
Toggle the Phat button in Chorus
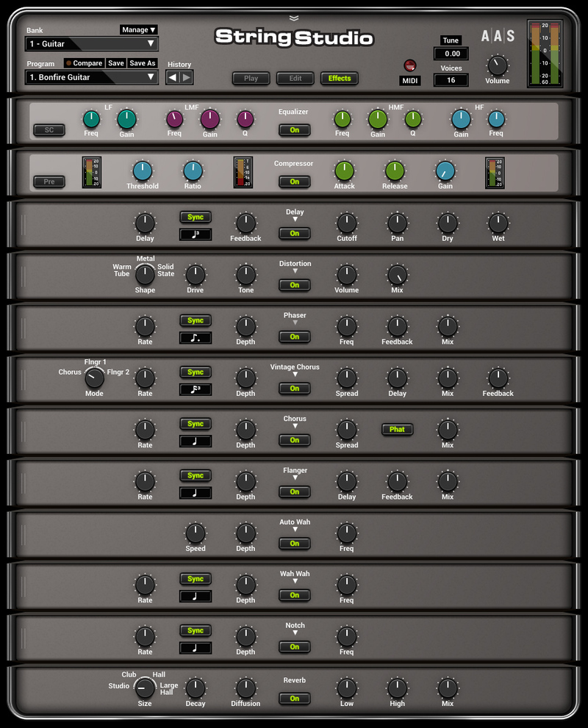tap(397, 430)
